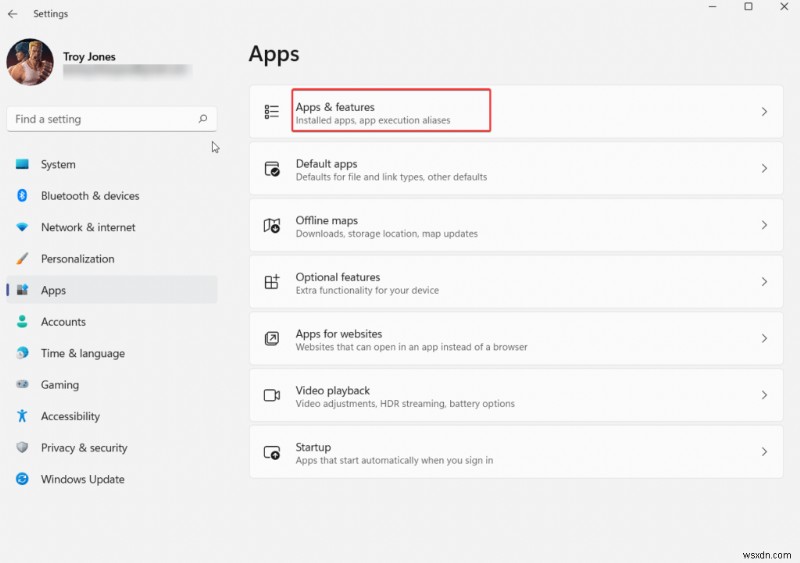Open Privacy & security settings
Viewport: 800px width, 563px height.
112,448
